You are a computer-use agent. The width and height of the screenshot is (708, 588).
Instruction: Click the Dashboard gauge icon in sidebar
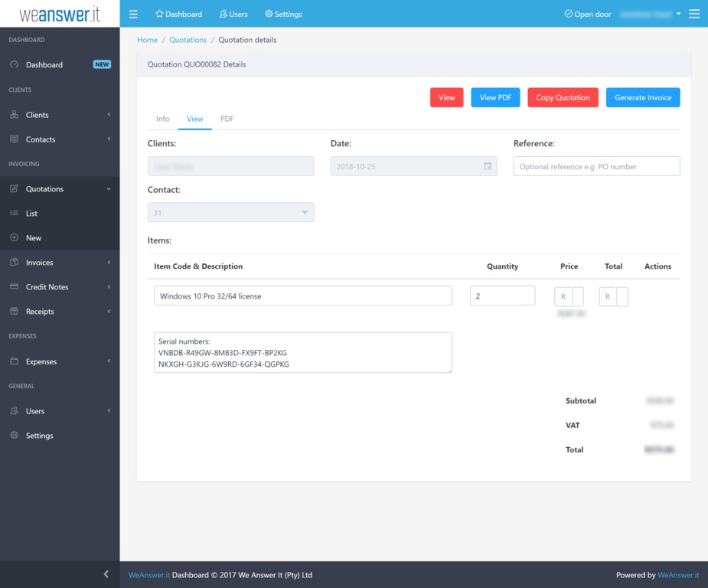15,64
